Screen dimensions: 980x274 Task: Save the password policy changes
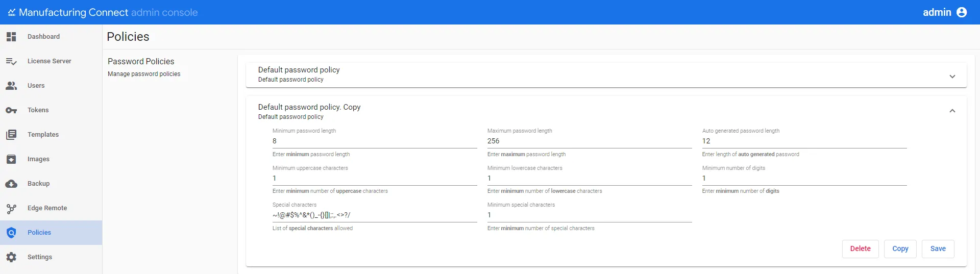click(x=938, y=249)
